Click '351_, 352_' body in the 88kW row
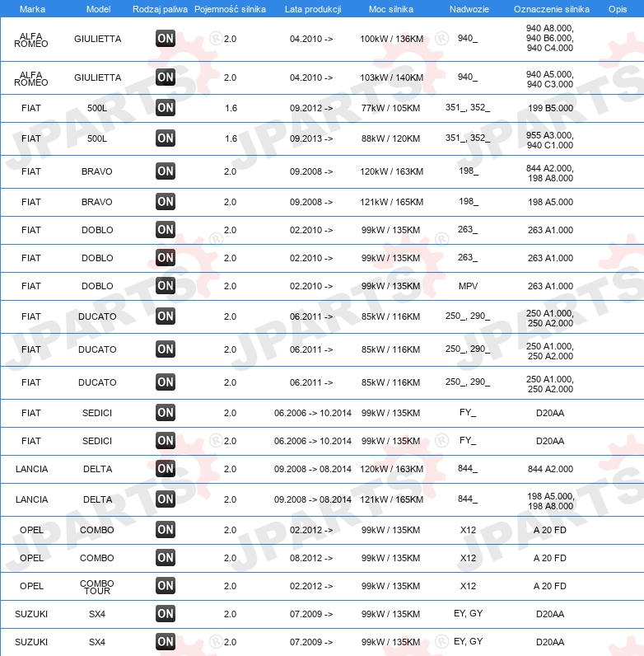 pyautogui.click(x=468, y=138)
